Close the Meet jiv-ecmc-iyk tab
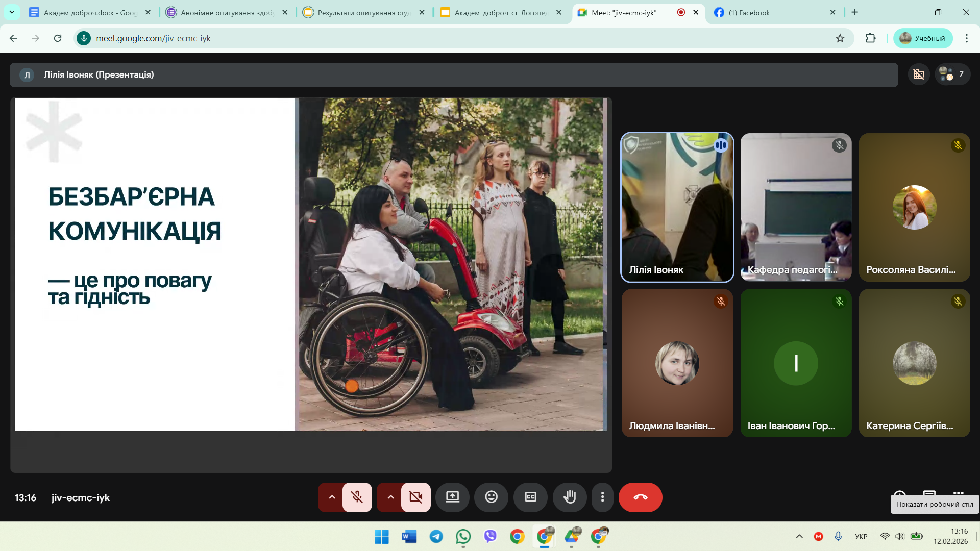The width and height of the screenshot is (980, 551). (696, 13)
